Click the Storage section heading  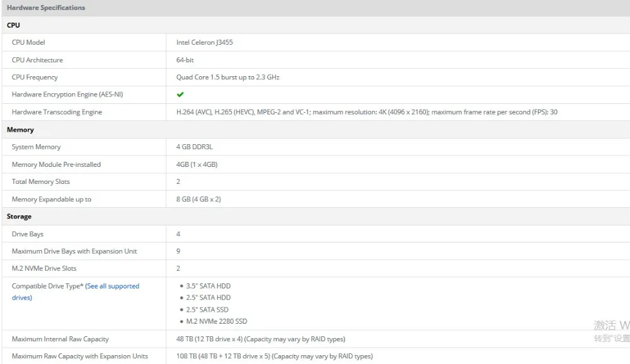(19, 216)
